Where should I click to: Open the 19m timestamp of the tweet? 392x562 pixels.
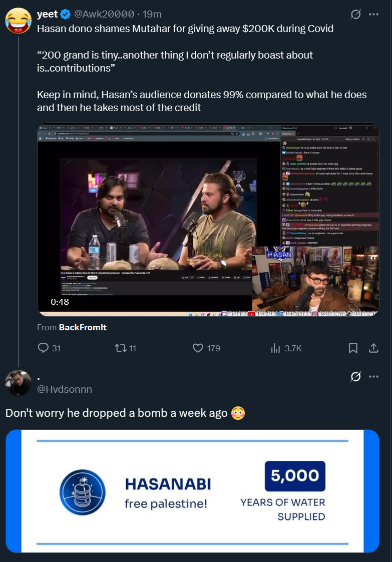tap(152, 14)
